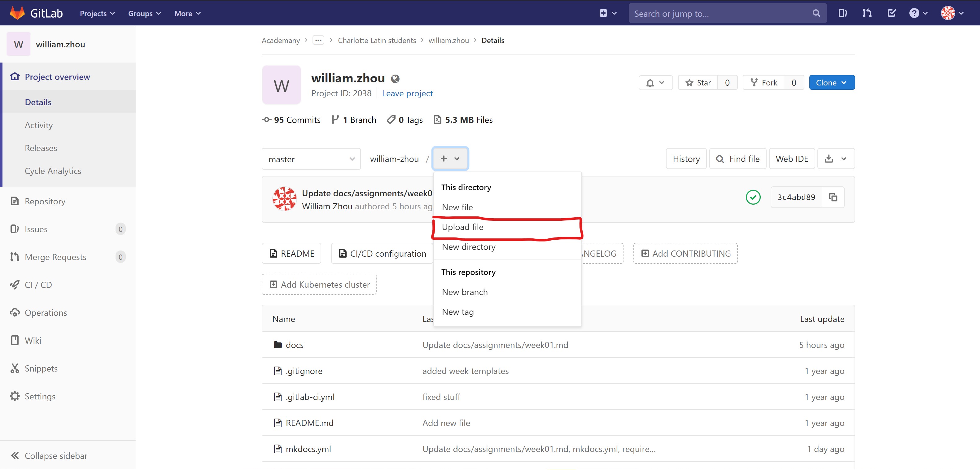Image resolution: width=980 pixels, height=470 pixels.
Task: Open Merge Requests section in sidebar
Action: tap(68, 257)
